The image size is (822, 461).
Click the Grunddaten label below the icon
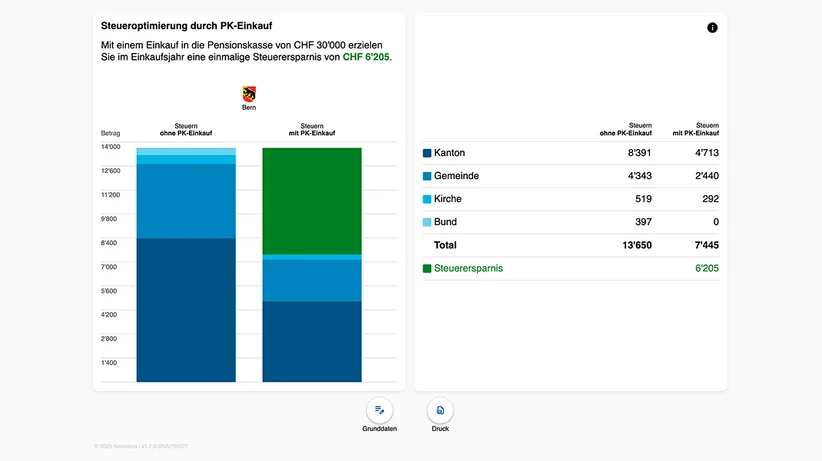pyautogui.click(x=380, y=428)
